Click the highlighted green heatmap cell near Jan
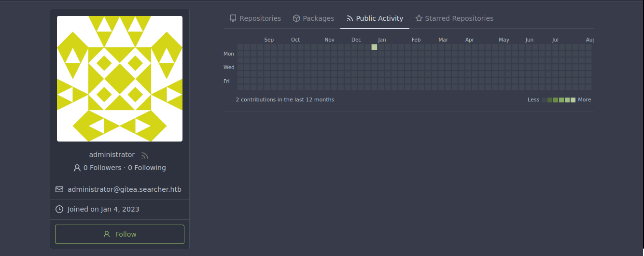Screen dimensions: 644x256 374,47
